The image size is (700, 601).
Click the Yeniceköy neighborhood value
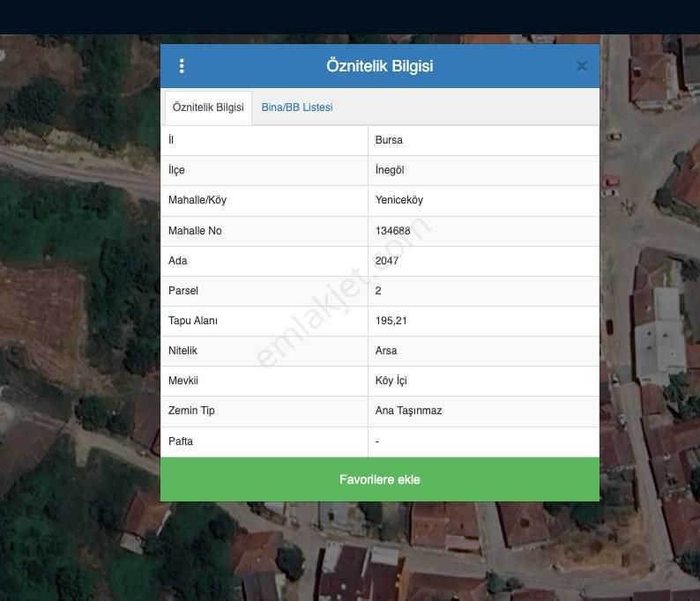(399, 200)
